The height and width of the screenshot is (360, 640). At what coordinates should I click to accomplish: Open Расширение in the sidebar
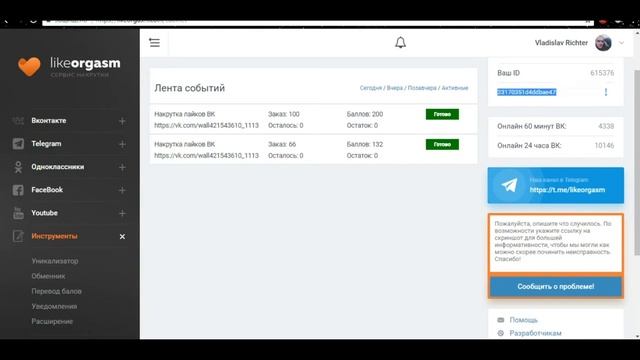pos(52,321)
